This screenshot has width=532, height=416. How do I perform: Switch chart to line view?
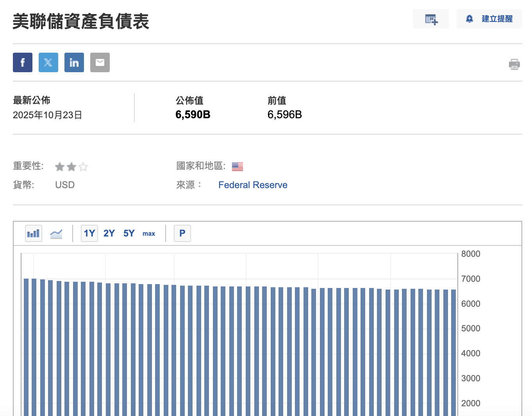tap(56, 233)
